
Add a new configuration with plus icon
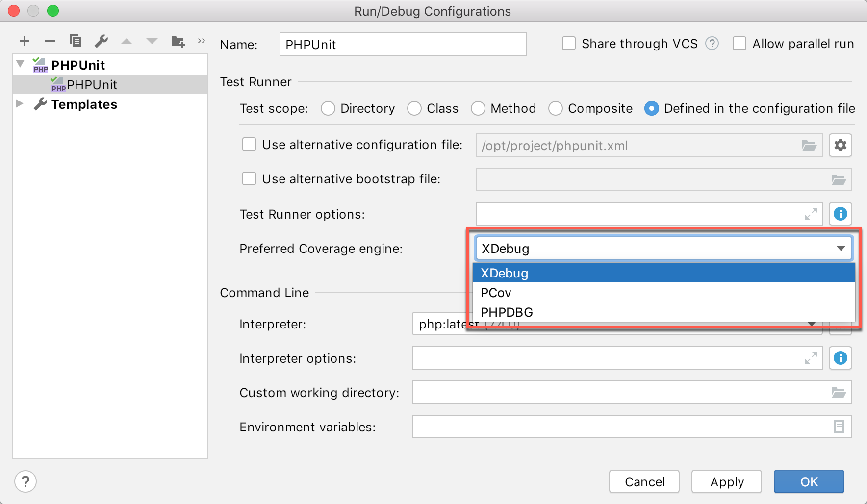coord(25,41)
